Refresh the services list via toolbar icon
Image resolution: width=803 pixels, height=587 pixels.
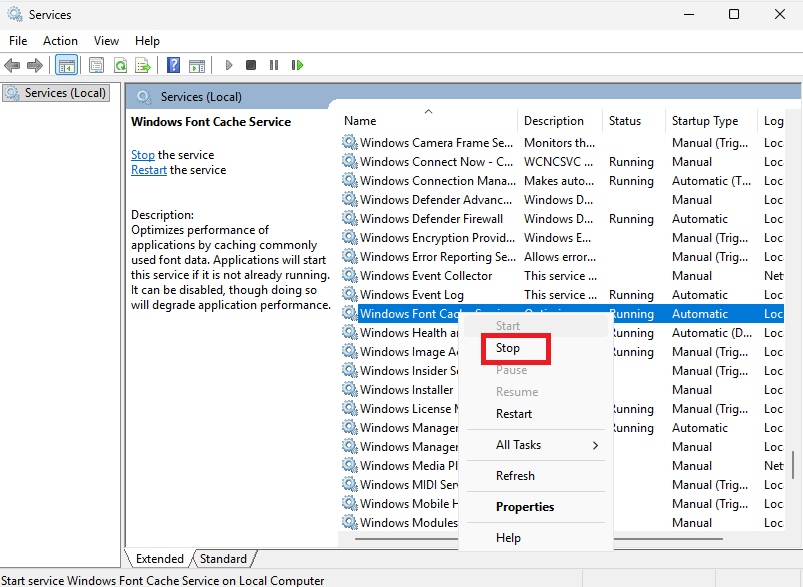[120, 65]
